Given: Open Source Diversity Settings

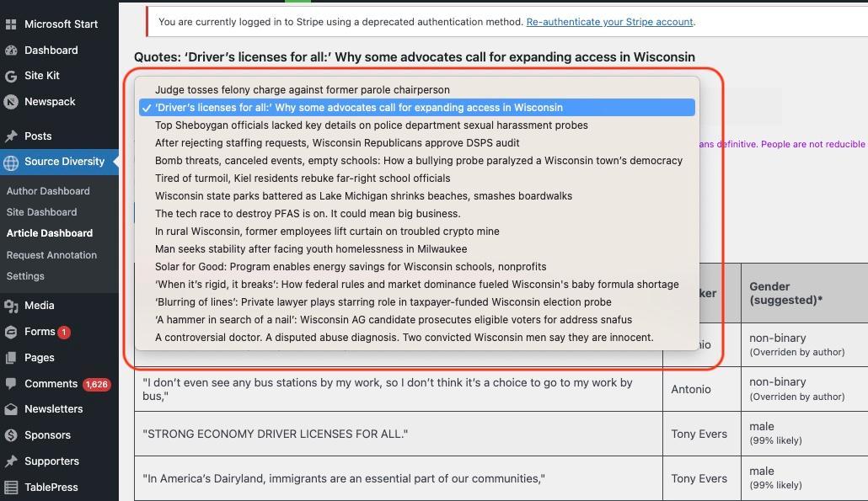Looking at the screenshot, I should (x=25, y=275).
